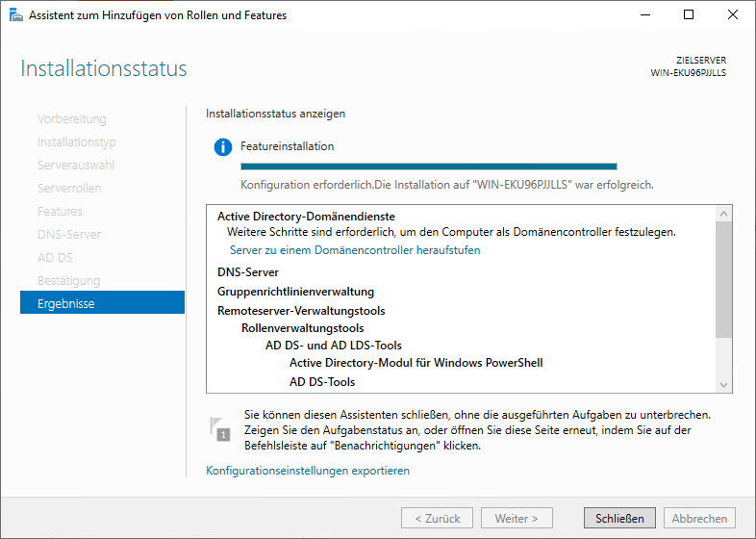Viewport: 756px width, 539px height.
Task: Click the results list scroll-down arrow
Action: click(x=723, y=385)
